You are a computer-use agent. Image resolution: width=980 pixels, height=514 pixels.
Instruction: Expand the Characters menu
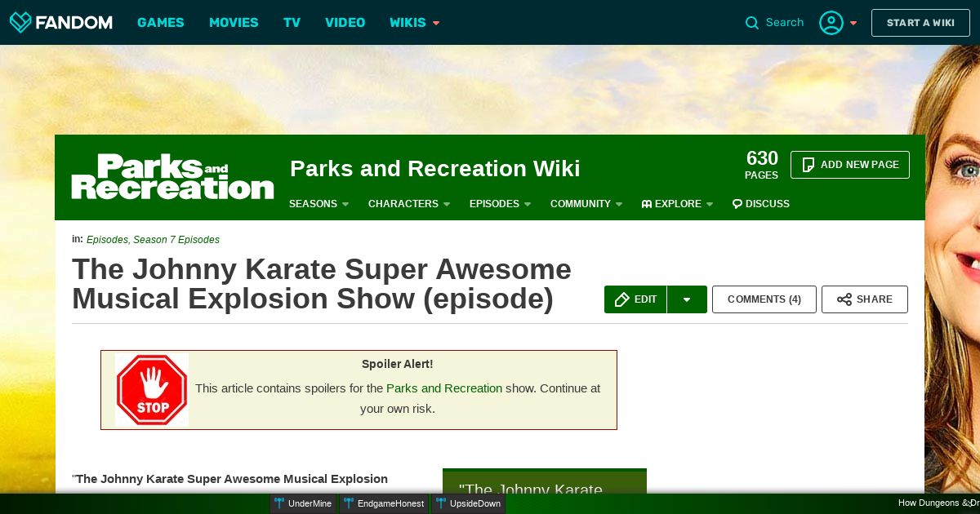click(409, 204)
